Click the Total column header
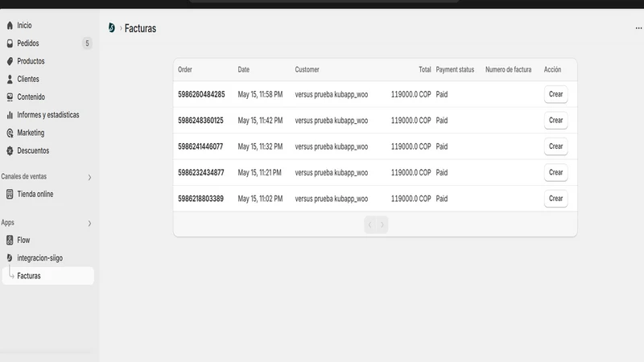Screen dimensions: 644x362 coord(425,70)
